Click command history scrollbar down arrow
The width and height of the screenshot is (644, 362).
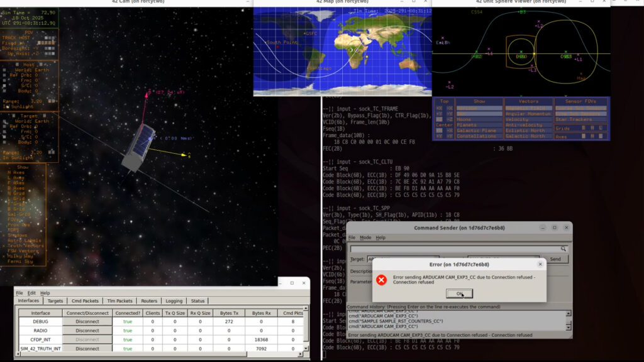569,327
